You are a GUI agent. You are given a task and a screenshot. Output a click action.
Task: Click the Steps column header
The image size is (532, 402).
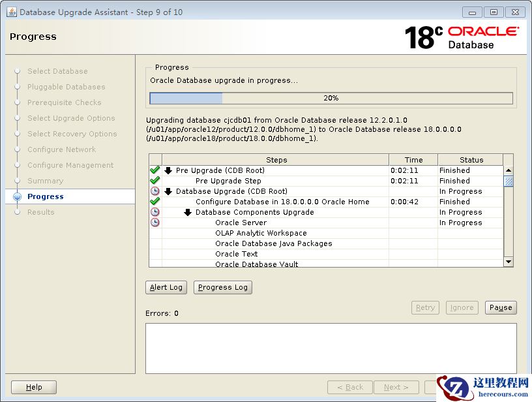(x=276, y=160)
